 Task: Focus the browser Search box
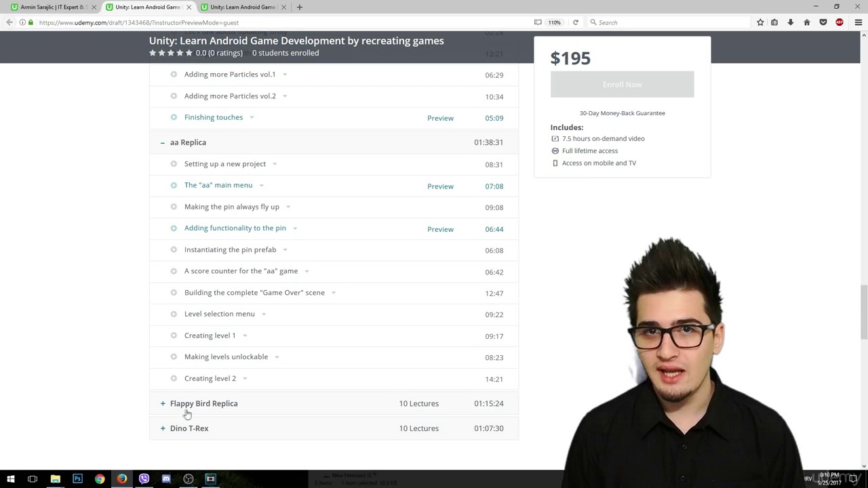[668, 22]
